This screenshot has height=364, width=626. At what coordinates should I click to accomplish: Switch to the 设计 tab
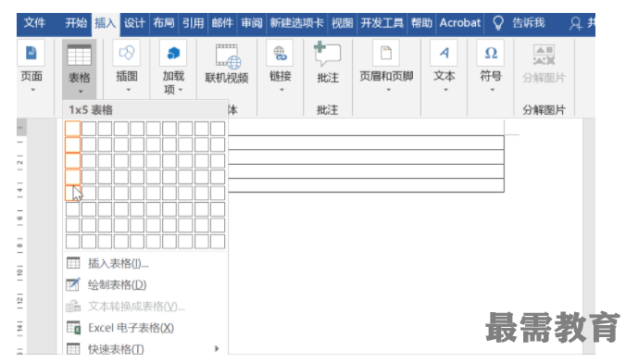click(x=134, y=23)
